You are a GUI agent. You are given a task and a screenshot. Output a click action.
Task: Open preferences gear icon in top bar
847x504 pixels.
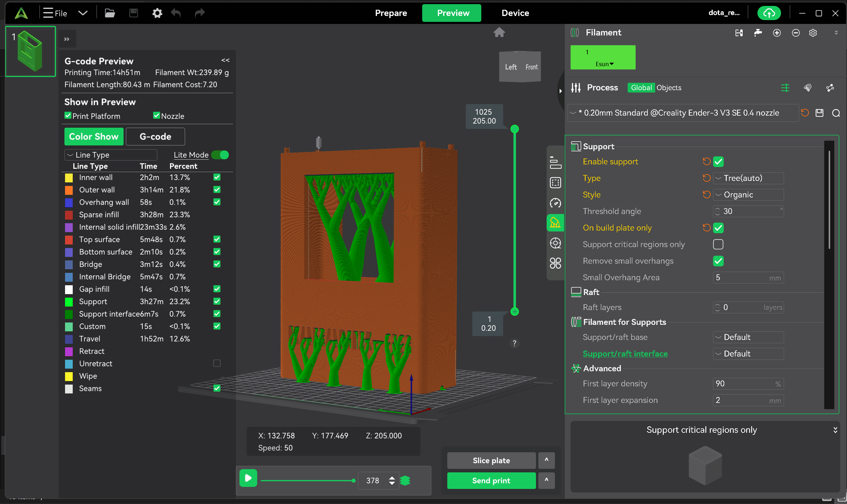click(157, 13)
